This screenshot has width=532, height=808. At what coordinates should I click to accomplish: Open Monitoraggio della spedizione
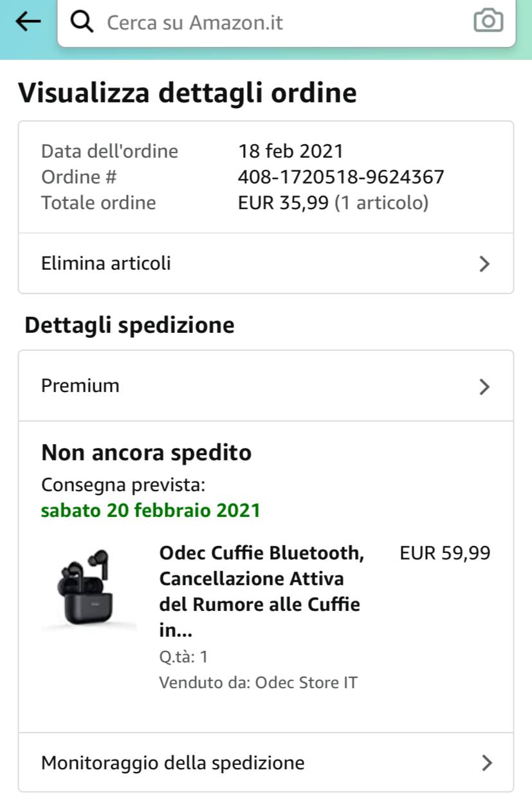(266, 763)
